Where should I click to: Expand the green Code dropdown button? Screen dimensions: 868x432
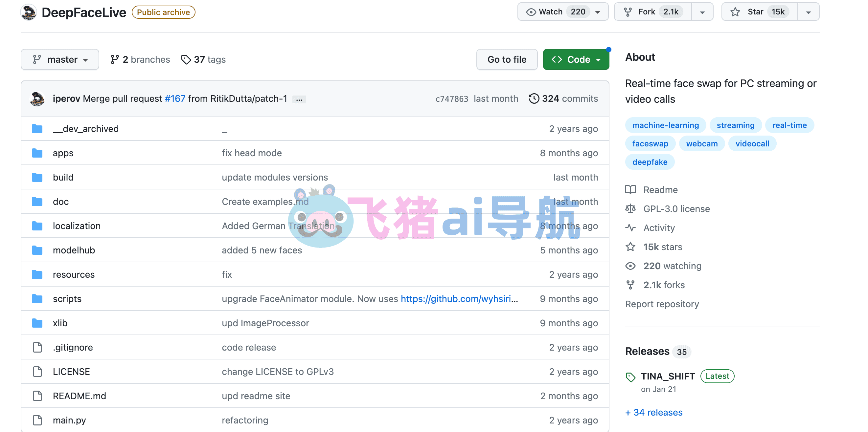pyautogui.click(x=576, y=60)
